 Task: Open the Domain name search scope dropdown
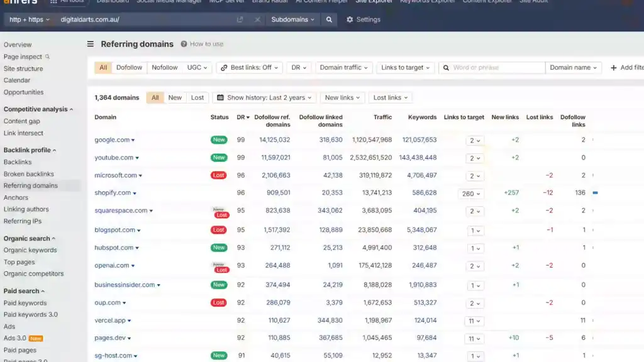point(574,68)
